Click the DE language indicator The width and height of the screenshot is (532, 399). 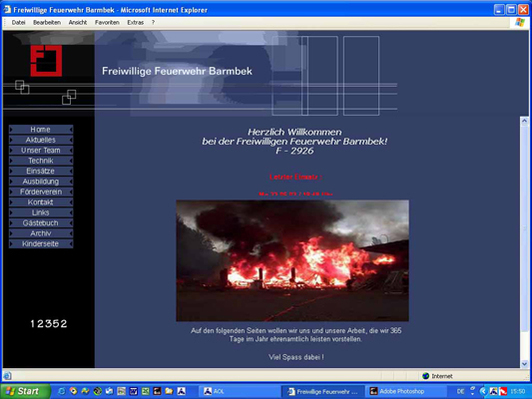pos(460,392)
